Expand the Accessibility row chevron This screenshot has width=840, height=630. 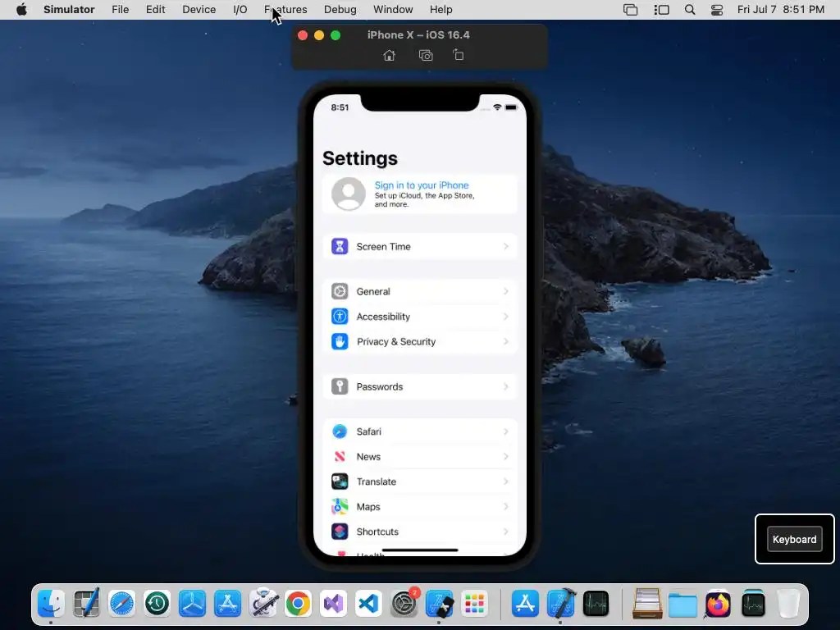(x=505, y=317)
